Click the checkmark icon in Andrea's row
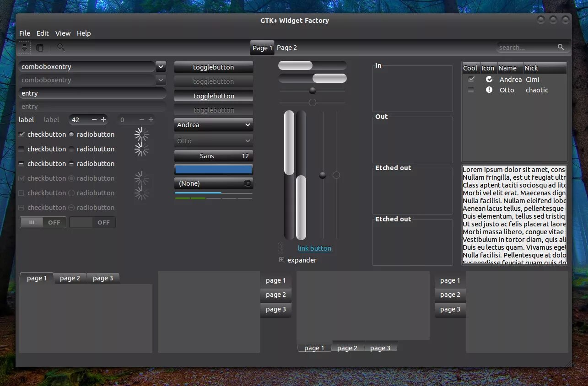588x386 pixels. (489, 79)
